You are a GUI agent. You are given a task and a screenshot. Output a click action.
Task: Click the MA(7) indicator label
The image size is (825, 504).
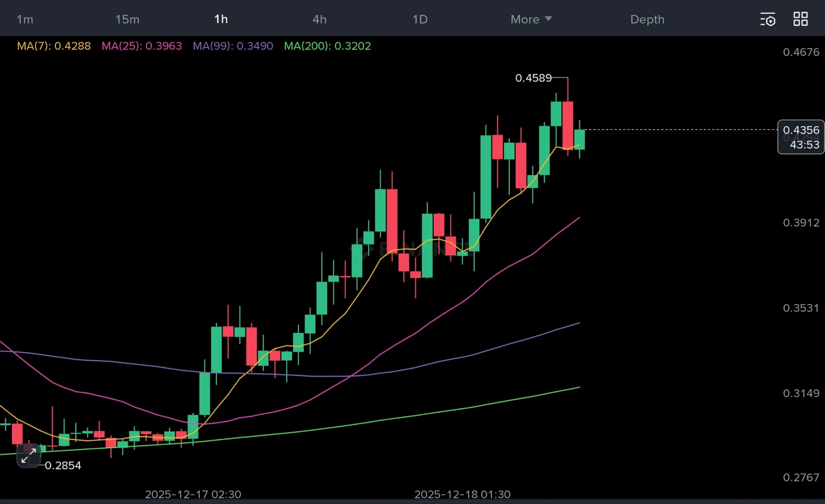point(54,46)
